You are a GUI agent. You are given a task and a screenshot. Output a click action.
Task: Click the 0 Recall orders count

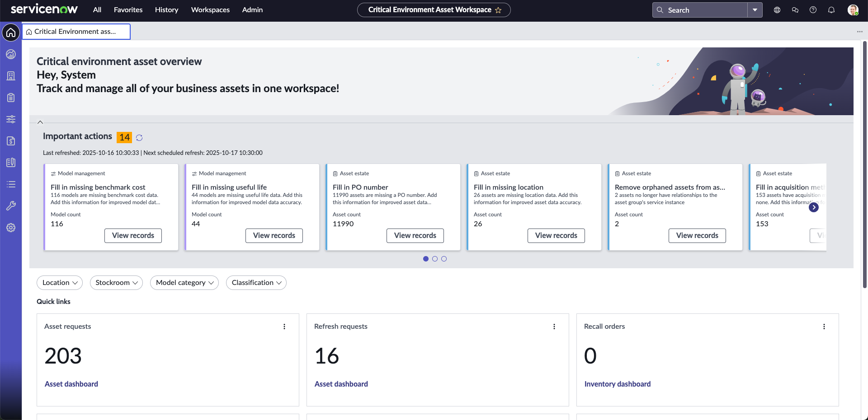590,356
